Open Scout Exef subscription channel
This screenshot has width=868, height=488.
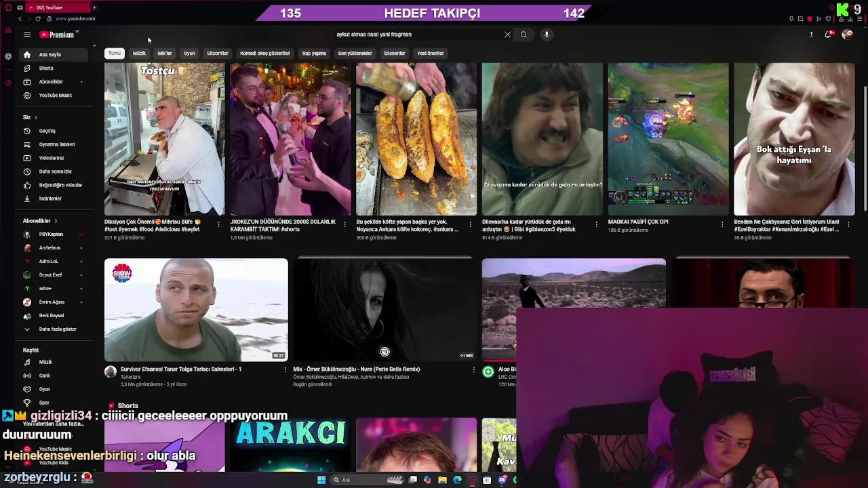[55, 275]
